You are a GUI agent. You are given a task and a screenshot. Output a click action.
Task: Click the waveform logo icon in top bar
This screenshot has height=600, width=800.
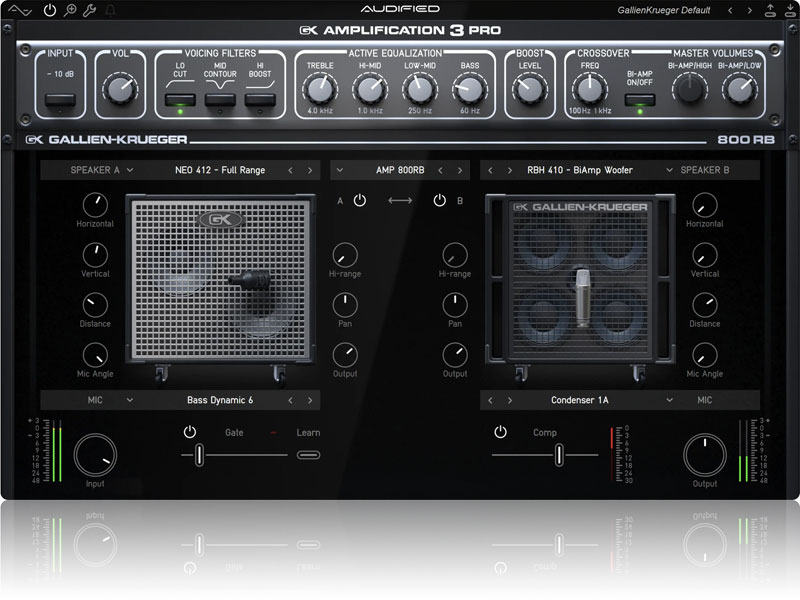tap(20, 10)
